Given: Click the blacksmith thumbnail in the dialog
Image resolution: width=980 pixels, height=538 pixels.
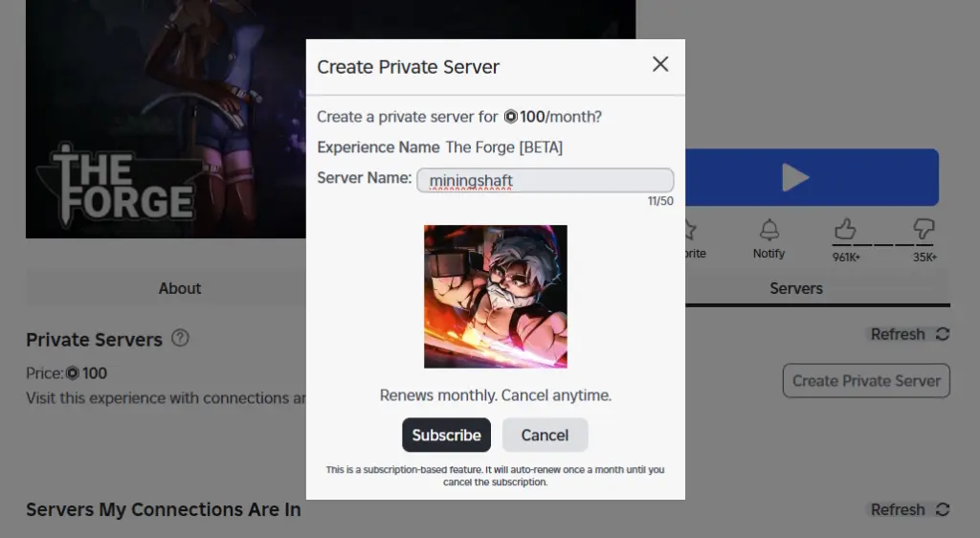Looking at the screenshot, I should 496,297.
